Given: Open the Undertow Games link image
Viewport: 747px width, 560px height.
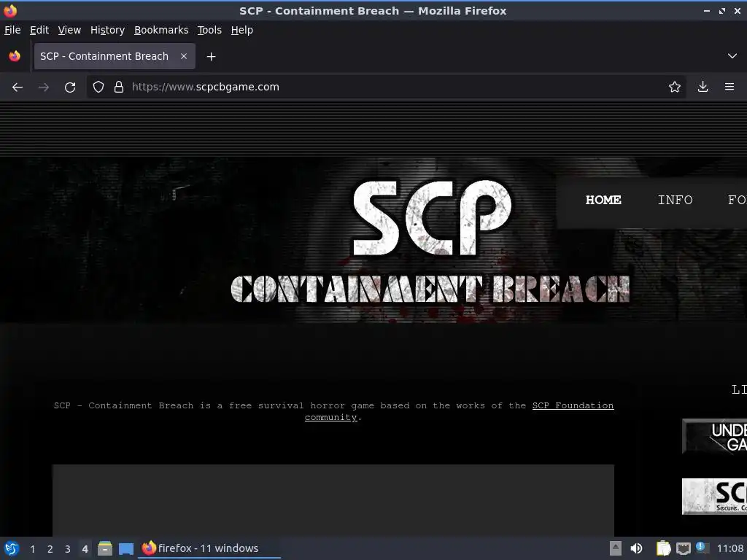Looking at the screenshot, I should 715,436.
